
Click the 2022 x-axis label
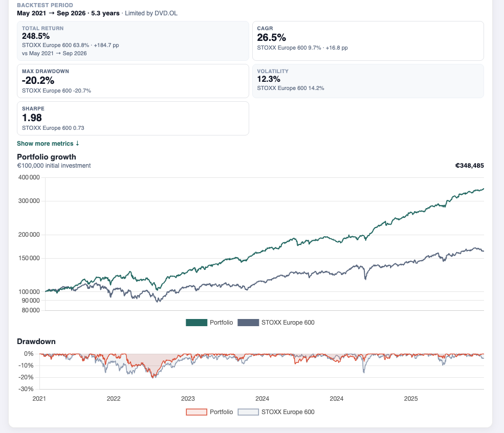pos(114,399)
